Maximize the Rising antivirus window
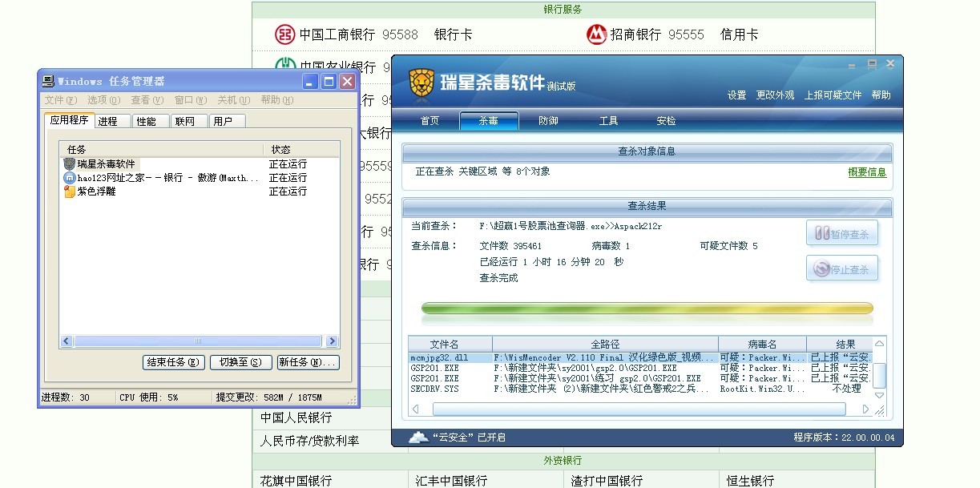The height and width of the screenshot is (488, 980). 872,64
